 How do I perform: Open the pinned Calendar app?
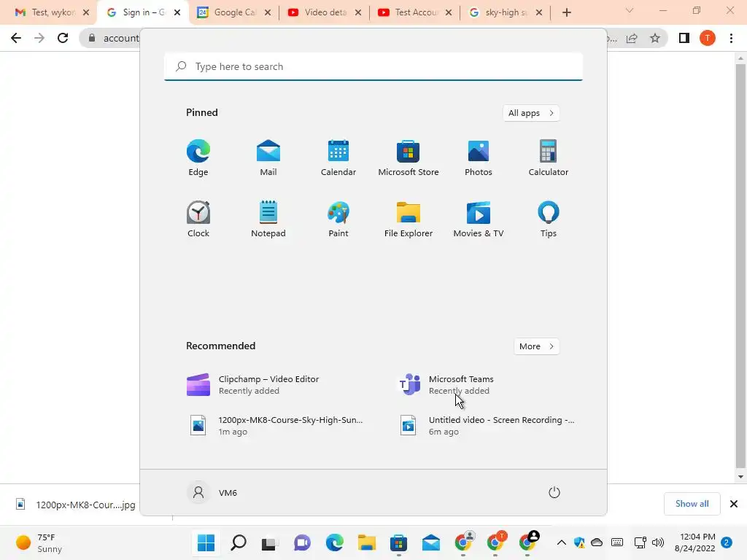[338, 157]
